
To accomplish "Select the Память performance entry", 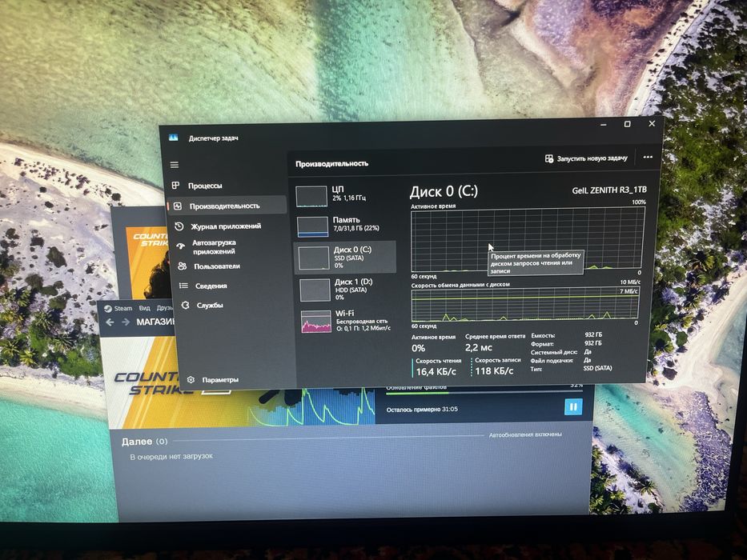I will click(344, 226).
